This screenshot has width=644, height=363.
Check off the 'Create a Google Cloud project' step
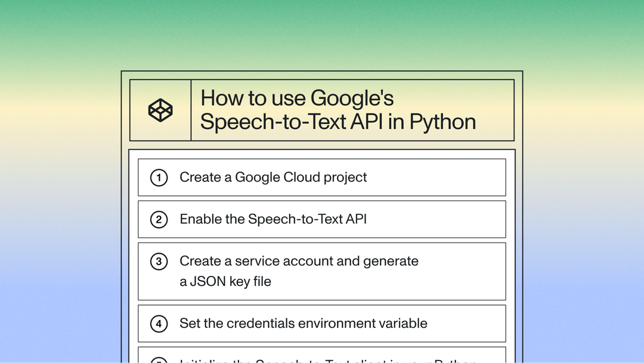(322, 177)
